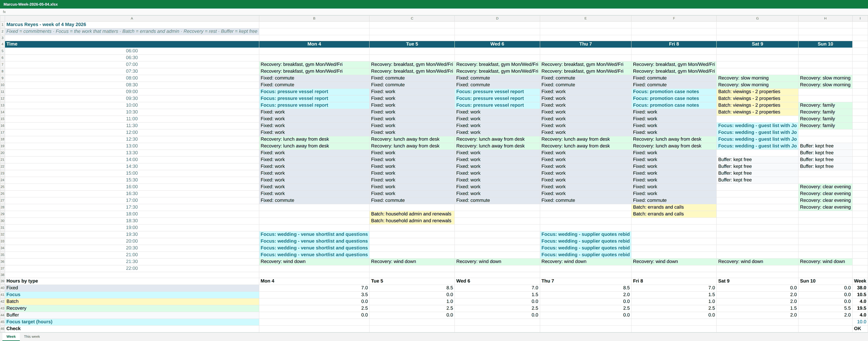Select the Fri 8 schedule header cell
Viewport: 868px width, 341px height.
(x=674, y=44)
